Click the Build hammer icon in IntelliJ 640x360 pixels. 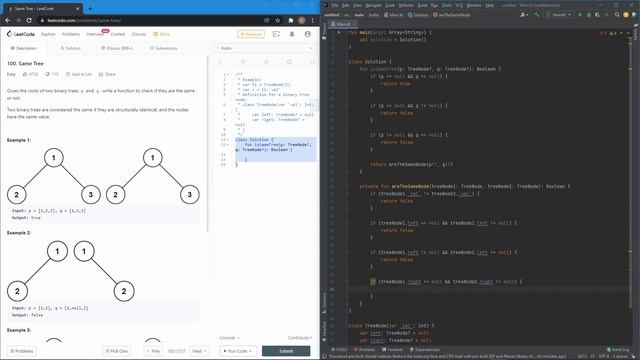coord(537,15)
